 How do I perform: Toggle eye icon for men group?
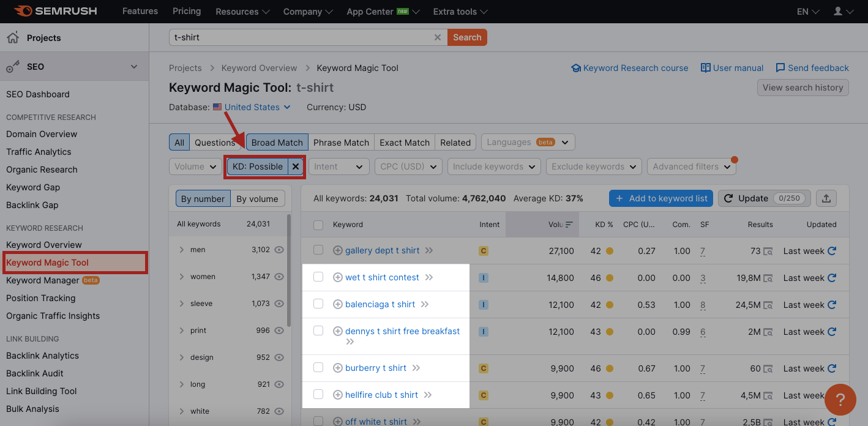tap(280, 250)
